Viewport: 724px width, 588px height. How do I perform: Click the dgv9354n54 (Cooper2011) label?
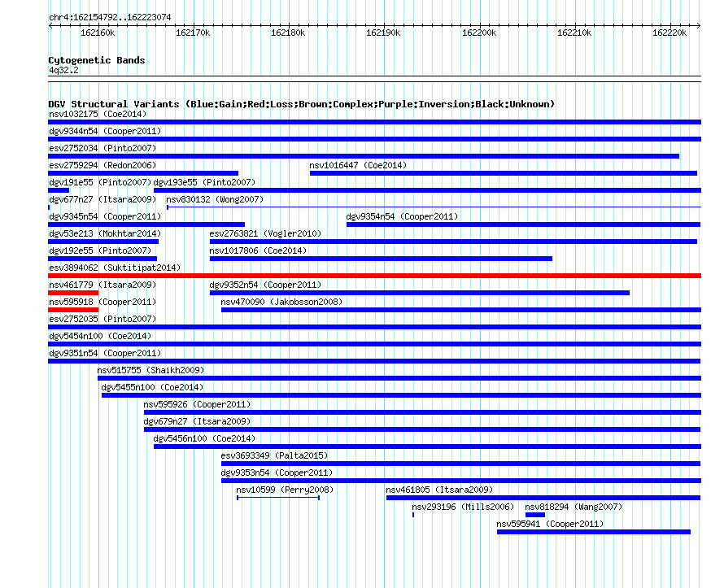click(x=402, y=216)
